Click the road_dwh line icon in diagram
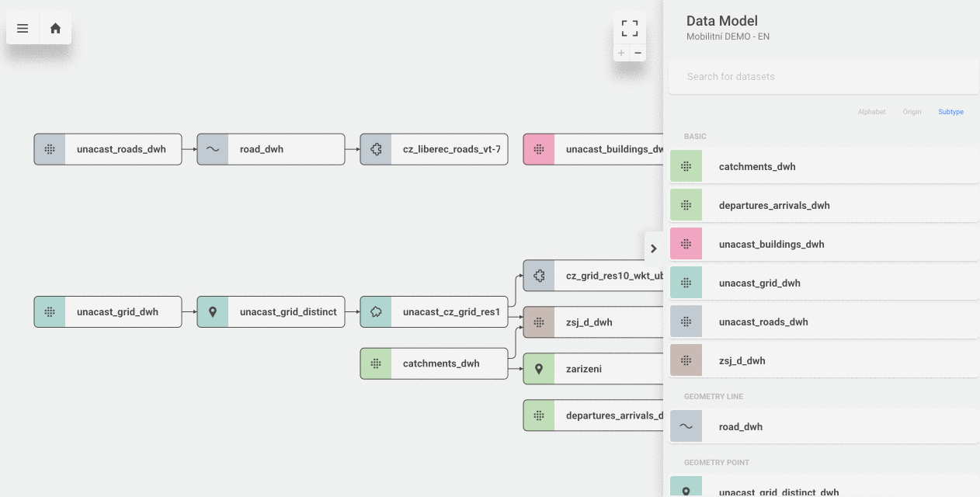Screen dimensions: 980x497 click(213, 149)
